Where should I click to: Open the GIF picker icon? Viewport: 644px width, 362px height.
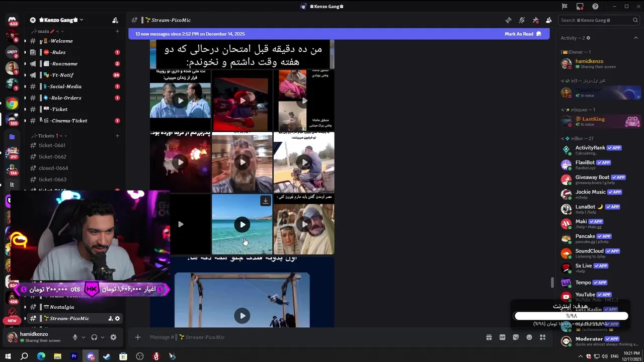502,337
